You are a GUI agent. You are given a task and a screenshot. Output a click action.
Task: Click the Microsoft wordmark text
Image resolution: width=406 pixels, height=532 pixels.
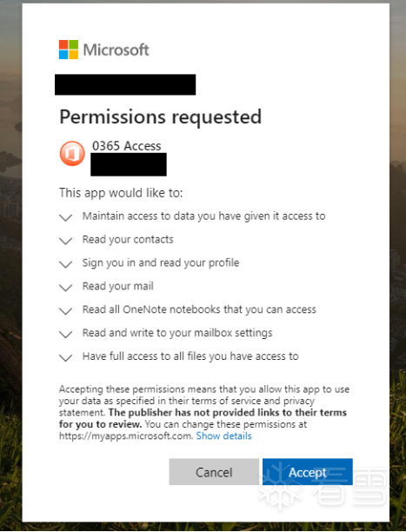[116, 50]
